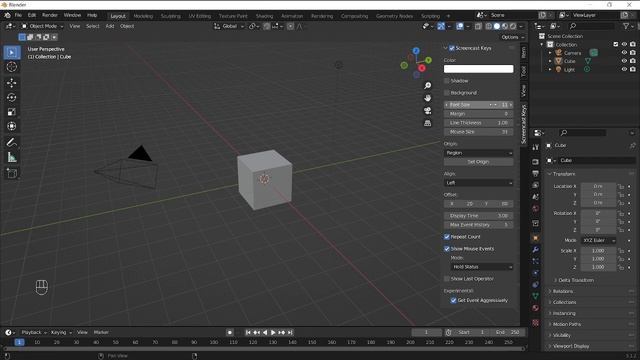Select the Scale tool
The image size is (640, 360).
[12, 112]
